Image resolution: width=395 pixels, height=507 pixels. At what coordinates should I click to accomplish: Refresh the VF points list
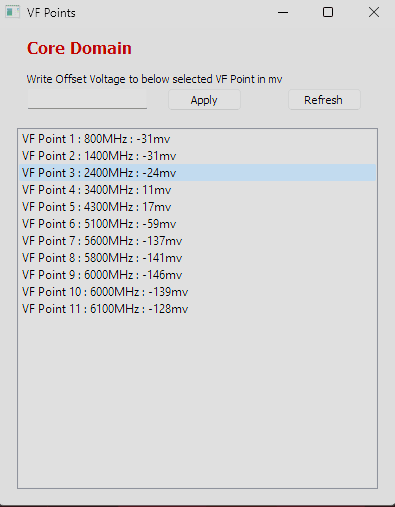(324, 100)
